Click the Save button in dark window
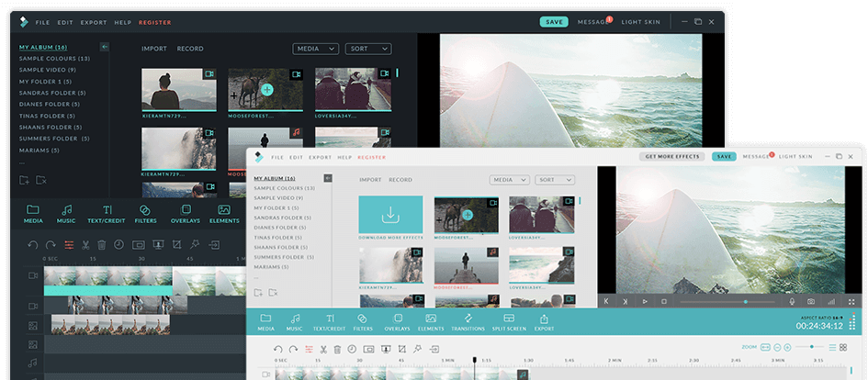Viewport: 868px width, 380px height. pyautogui.click(x=554, y=21)
